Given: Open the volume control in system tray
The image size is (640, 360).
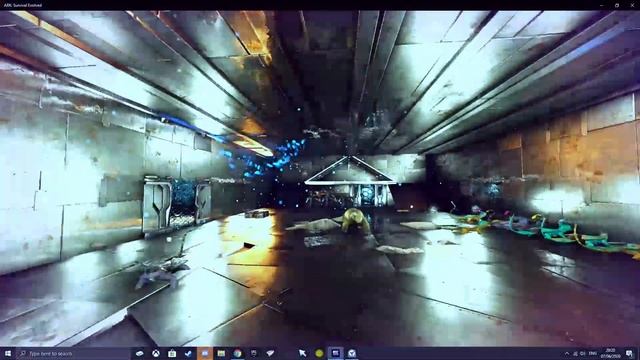Looking at the screenshot, I should click(583, 353).
